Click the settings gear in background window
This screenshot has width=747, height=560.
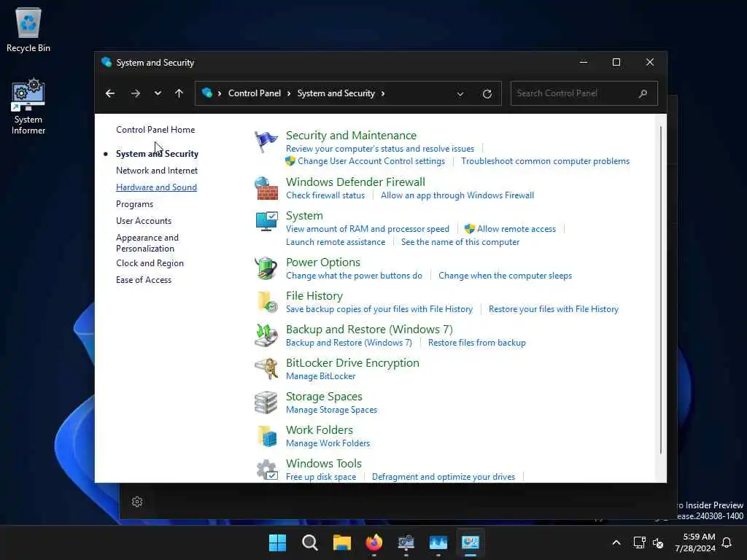coord(137,502)
